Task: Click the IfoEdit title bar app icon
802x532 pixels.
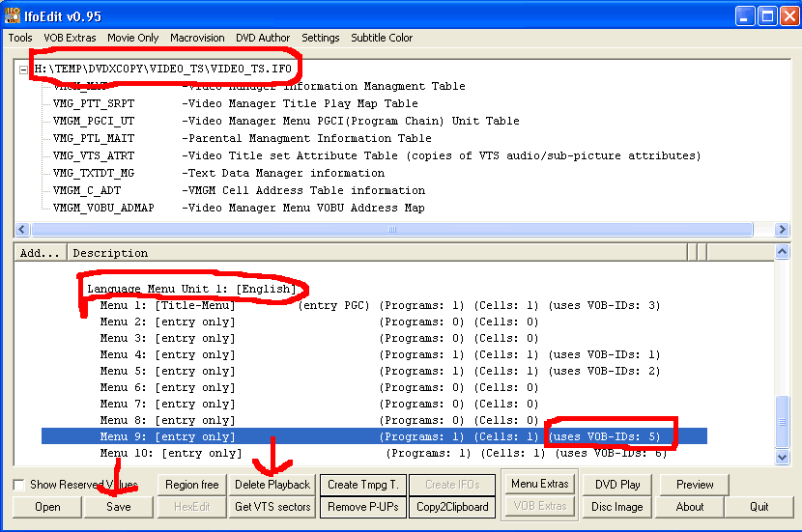Action: click(x=13, y=15)
